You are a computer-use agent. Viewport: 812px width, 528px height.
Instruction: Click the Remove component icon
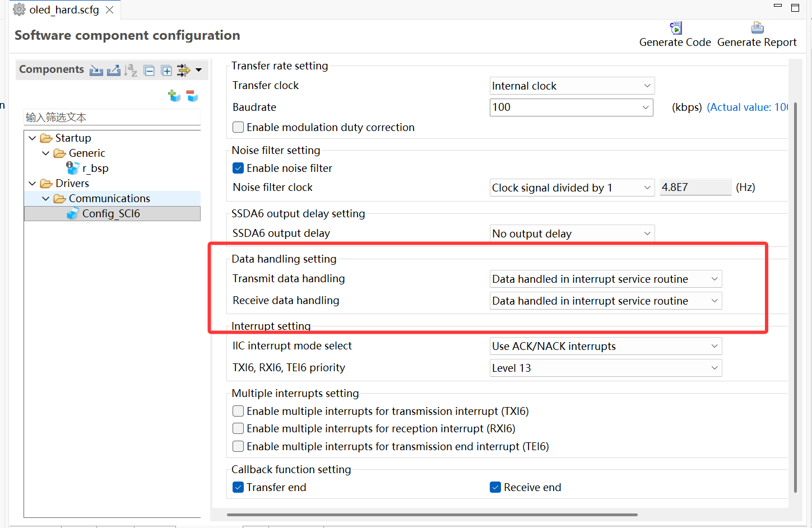192,96
